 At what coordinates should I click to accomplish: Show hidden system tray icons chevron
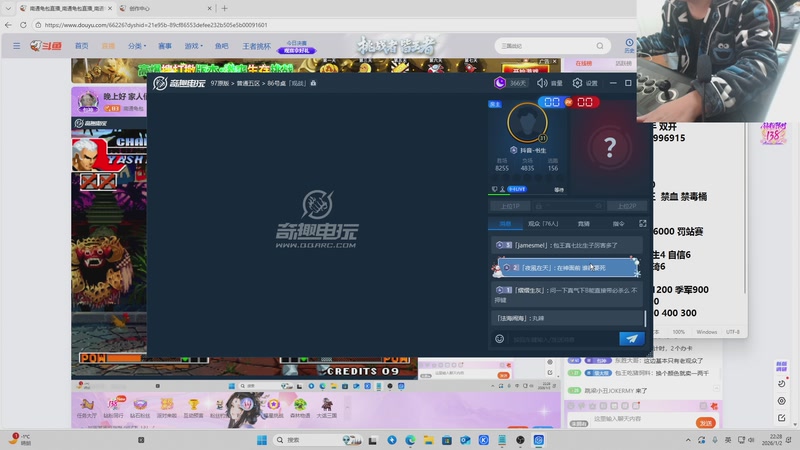688,440
